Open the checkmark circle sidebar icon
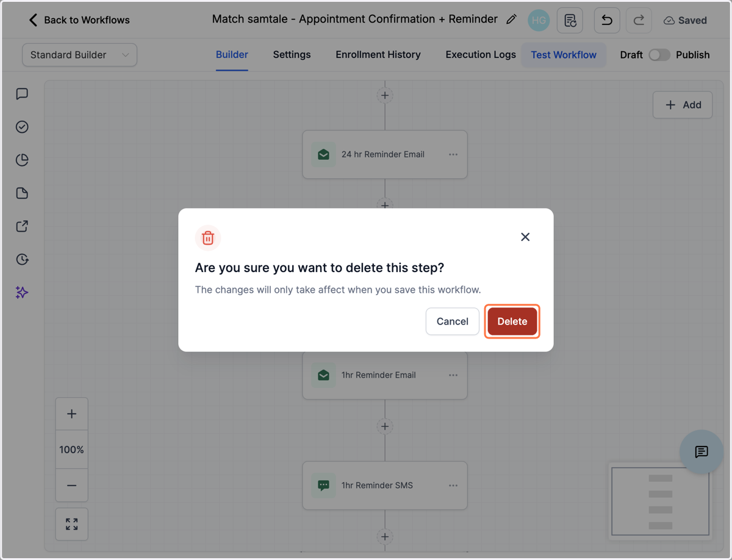732x560 pixels. 22,127
